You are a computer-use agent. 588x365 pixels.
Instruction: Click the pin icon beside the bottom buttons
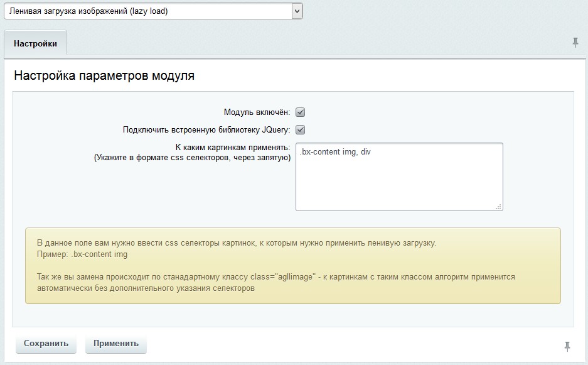click(x=567, y=346)
